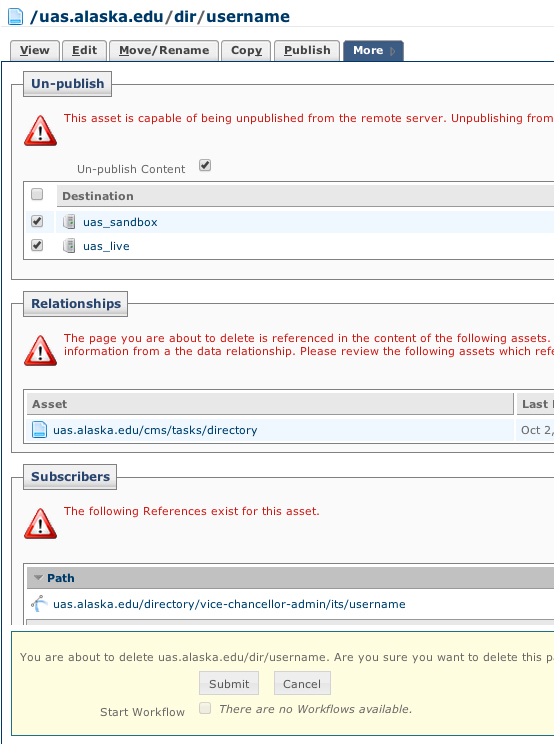This screenshot has height=744, width=554.
Task: Check the select-all Destination header checkbox
Action: tap(37, 194)
